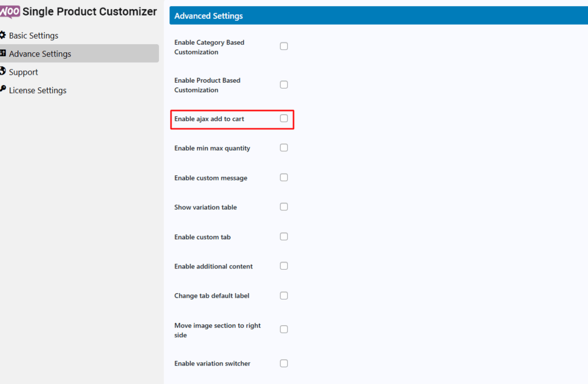Viewport: 588px width, 384px height.
Task: Check Enable additional content
Action: [284, 266]
